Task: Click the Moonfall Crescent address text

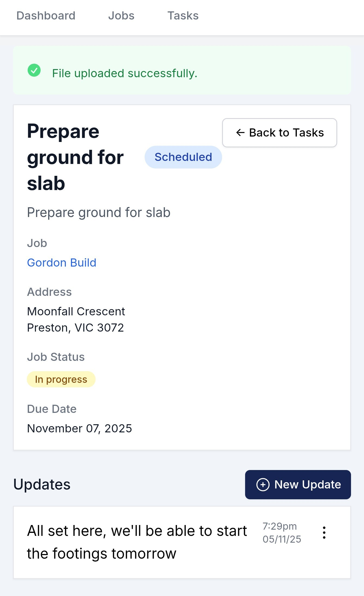Action: (x=76, y=312)
